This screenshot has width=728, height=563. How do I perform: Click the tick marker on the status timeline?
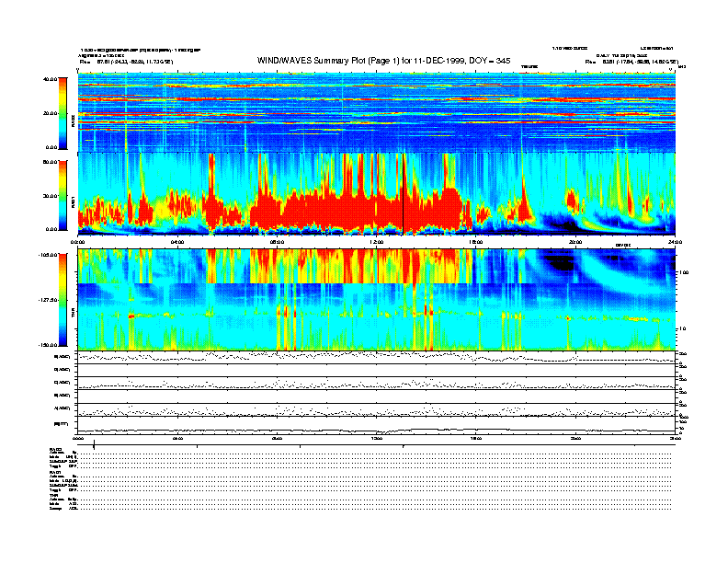click(95, 445)
